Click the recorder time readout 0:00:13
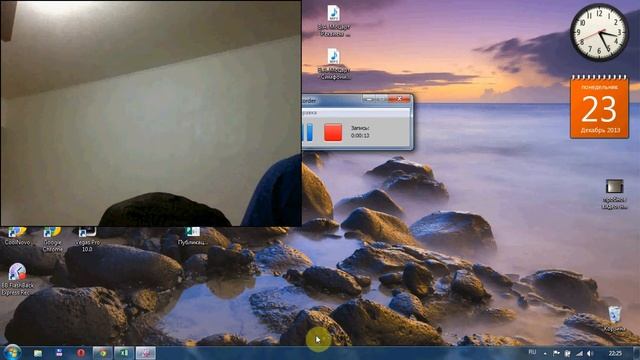 [360, 136]
